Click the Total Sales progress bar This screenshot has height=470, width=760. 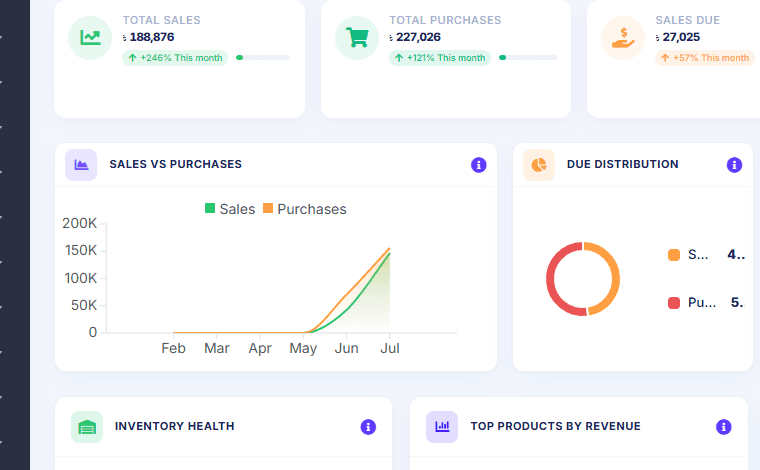tap(263, 58)
